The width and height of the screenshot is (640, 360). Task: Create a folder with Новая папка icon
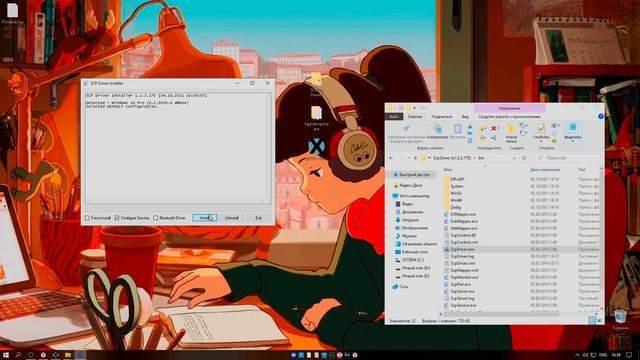(x=511, y=130)
